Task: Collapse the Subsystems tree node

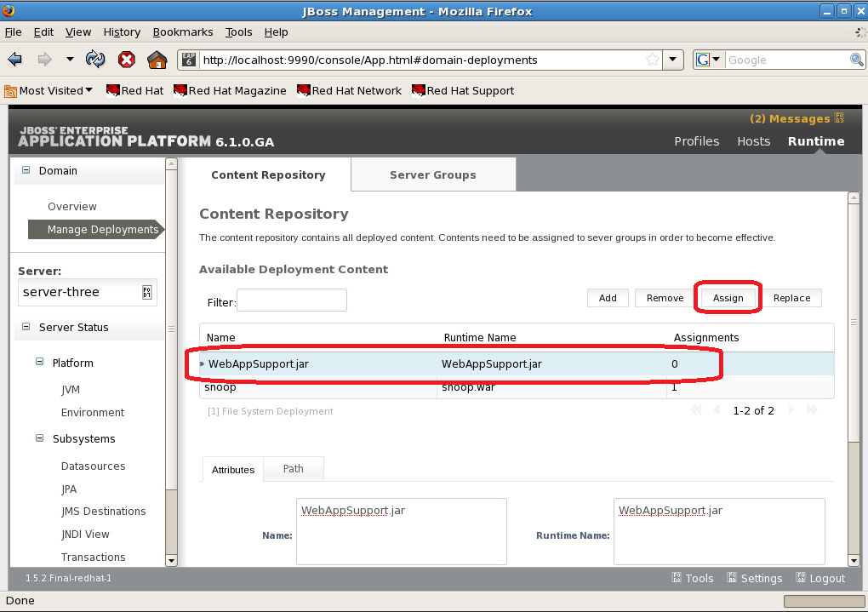Action: pyautogui.click(x=39, y=438)
